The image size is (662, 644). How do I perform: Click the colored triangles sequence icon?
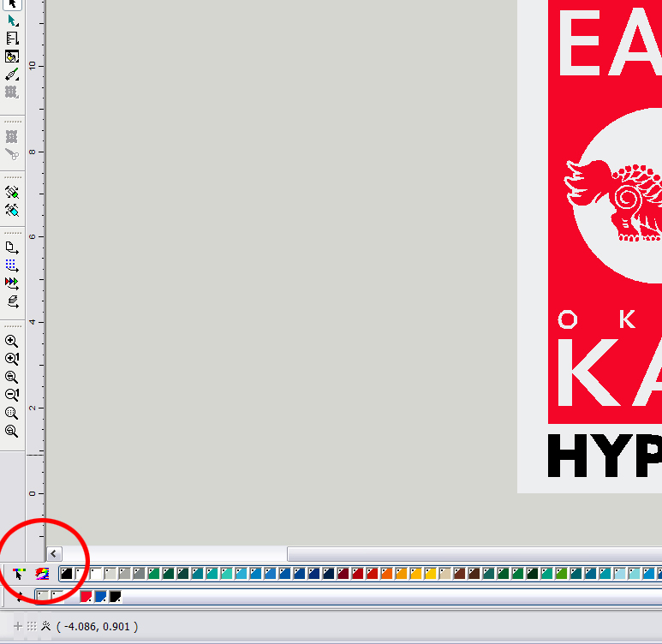[12, 283]
